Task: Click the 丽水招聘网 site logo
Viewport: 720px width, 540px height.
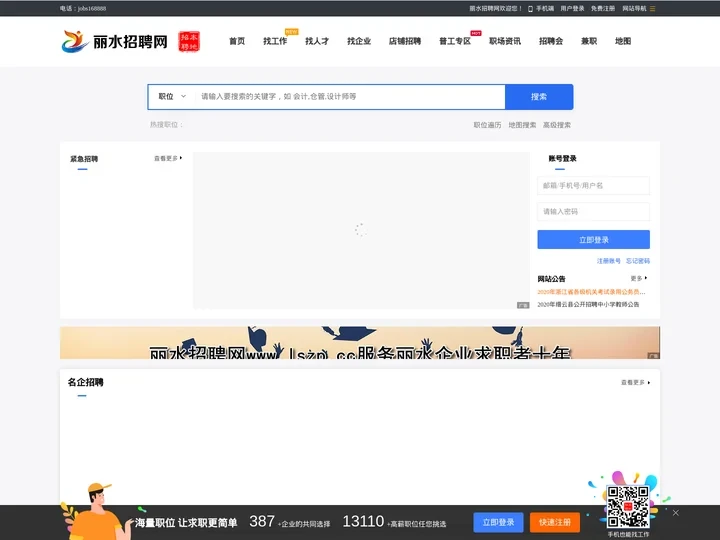Action: coord(115,41)
